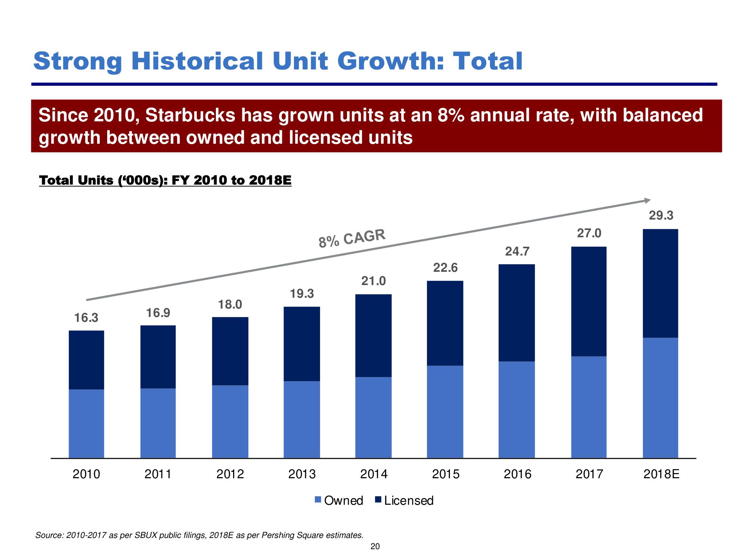Image resolution: width=747 pixels, height=560 pixels.
Task: Select the Licensed segment of the 2016 bar
Action: [517, 313]
